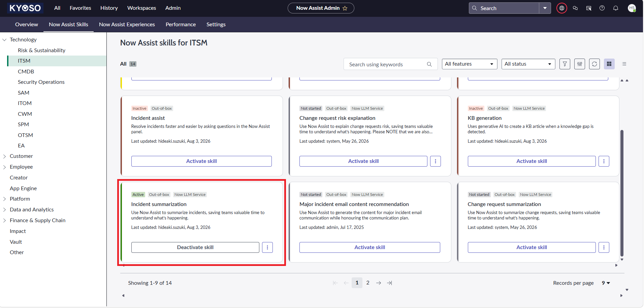Switch to the card grid view
The height and width of the screenshot is (308, 644).
point(609,64)
